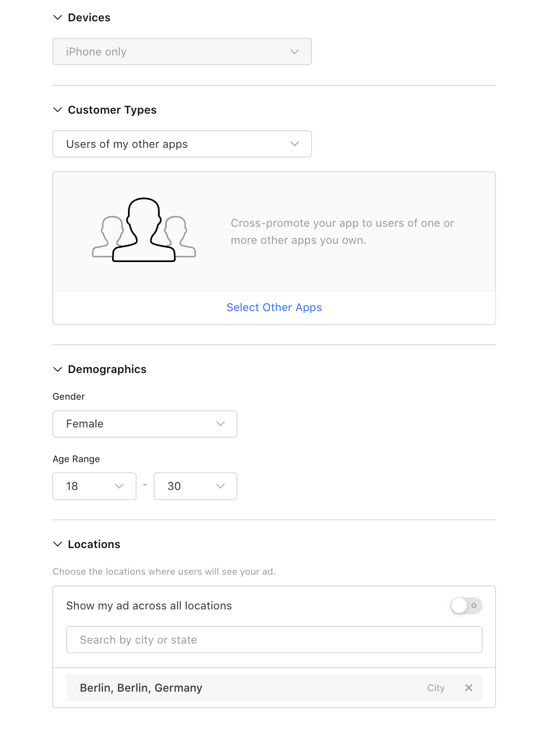This screenshot has height=745, width=560.
Task: Collapse the Devices section chevron
Action: (x=58, y=18)
